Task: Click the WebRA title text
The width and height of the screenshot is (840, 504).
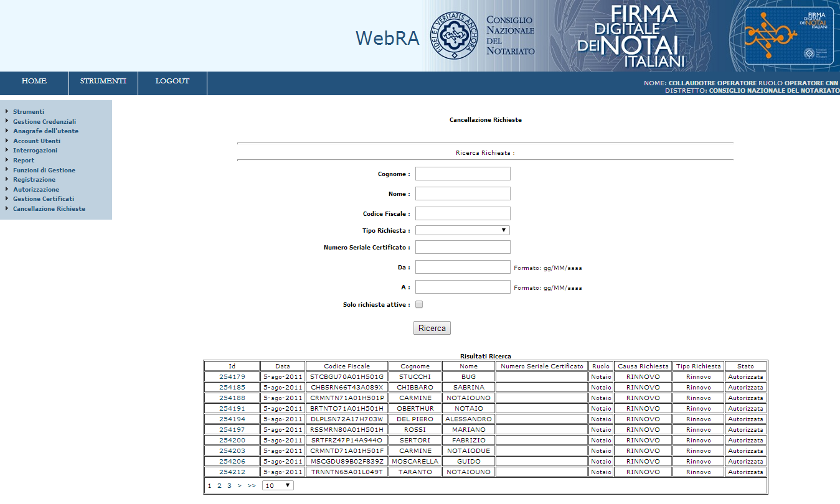Action: pyautogui.click(x=387, y=39)
